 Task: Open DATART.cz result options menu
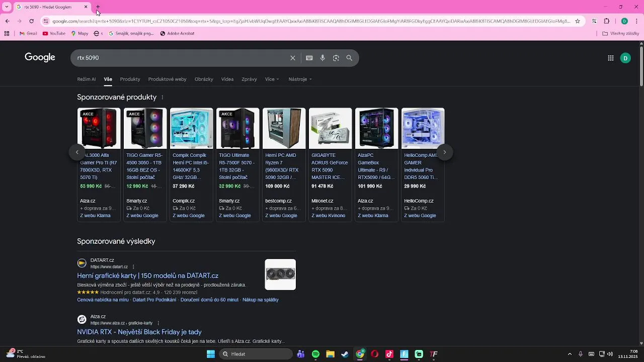pyautogui.click(x=133, y=267)
